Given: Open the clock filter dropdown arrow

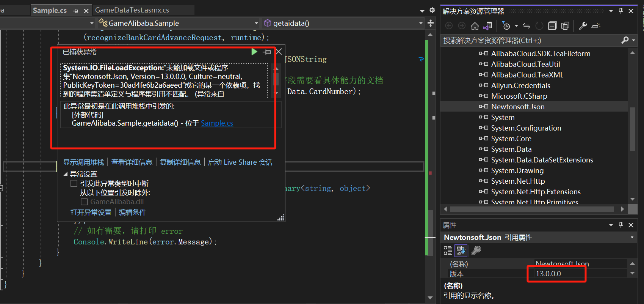Looking at the screenshot, I should (x=516, y=26).
